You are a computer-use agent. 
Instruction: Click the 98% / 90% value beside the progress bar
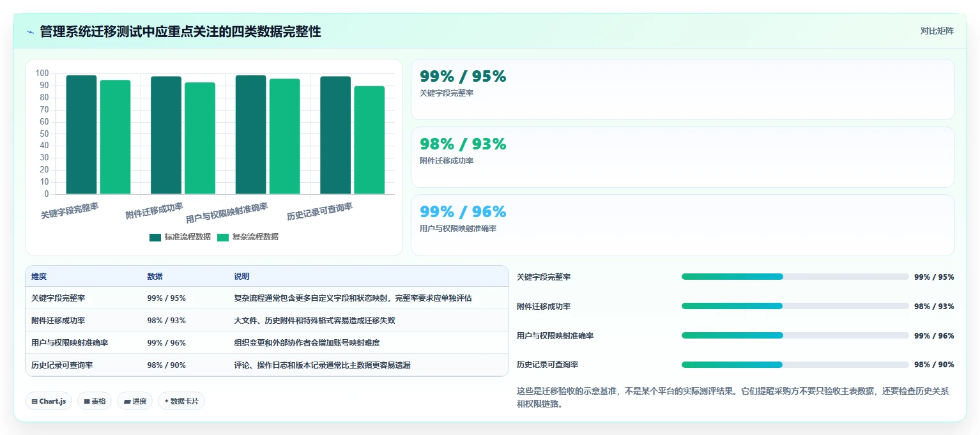click(x=934, y=365)
